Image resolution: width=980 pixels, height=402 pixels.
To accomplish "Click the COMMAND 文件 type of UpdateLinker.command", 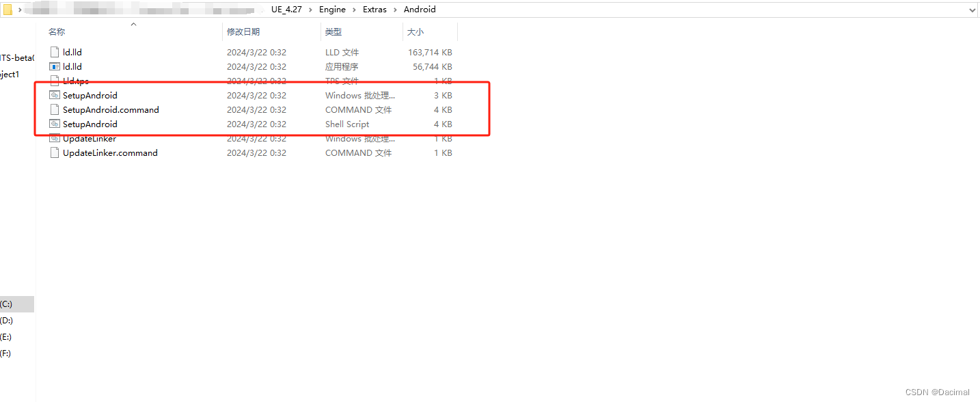I will tap(358, 152).
